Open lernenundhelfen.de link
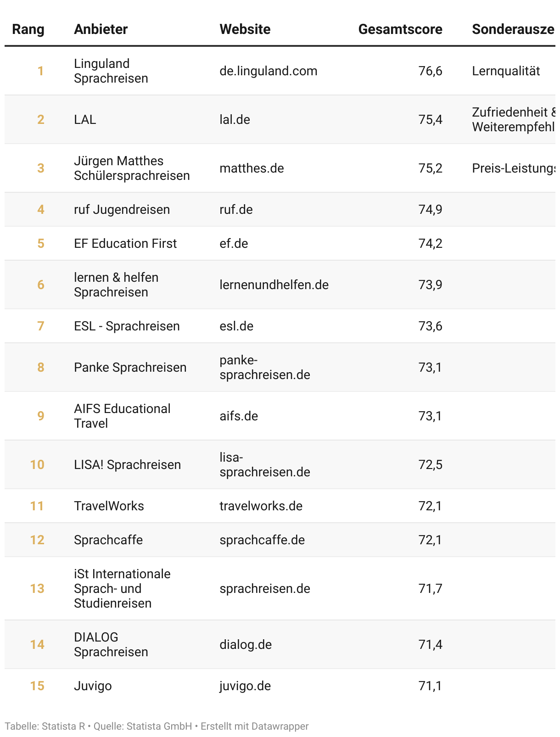 [274, 285]
